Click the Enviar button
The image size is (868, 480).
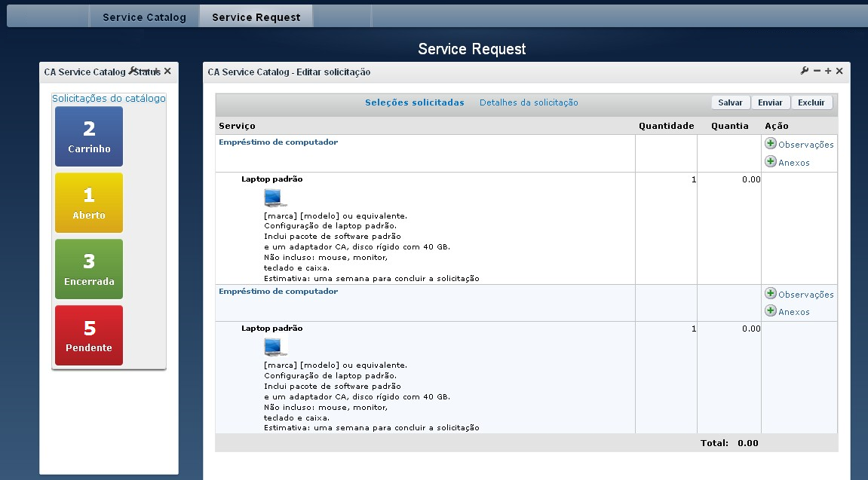771,102
